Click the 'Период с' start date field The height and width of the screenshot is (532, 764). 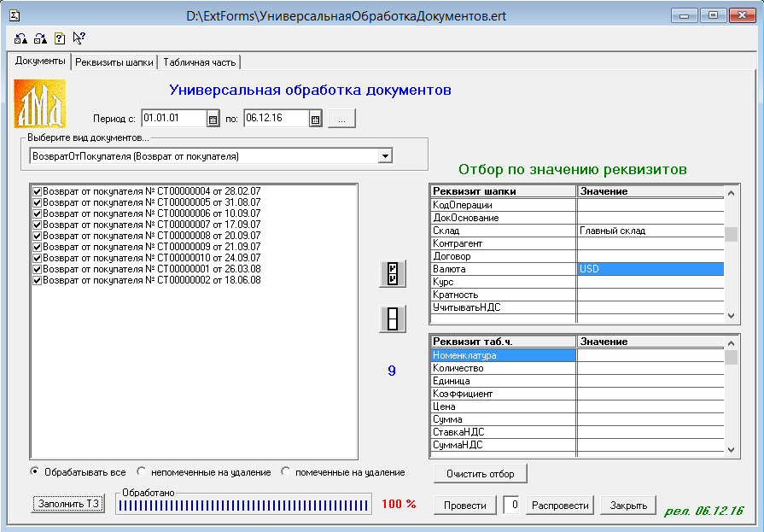pos(174,119)
